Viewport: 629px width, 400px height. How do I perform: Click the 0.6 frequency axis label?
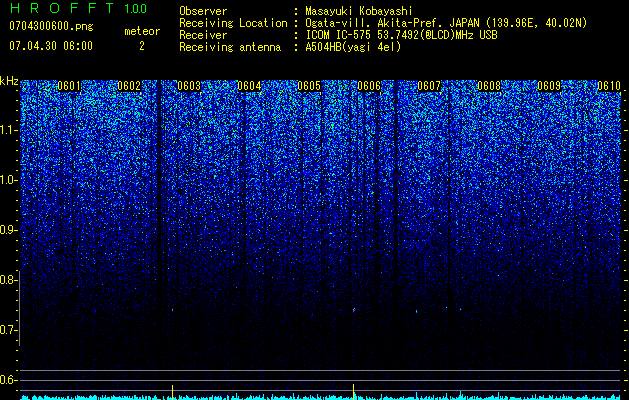click(7, 380)
